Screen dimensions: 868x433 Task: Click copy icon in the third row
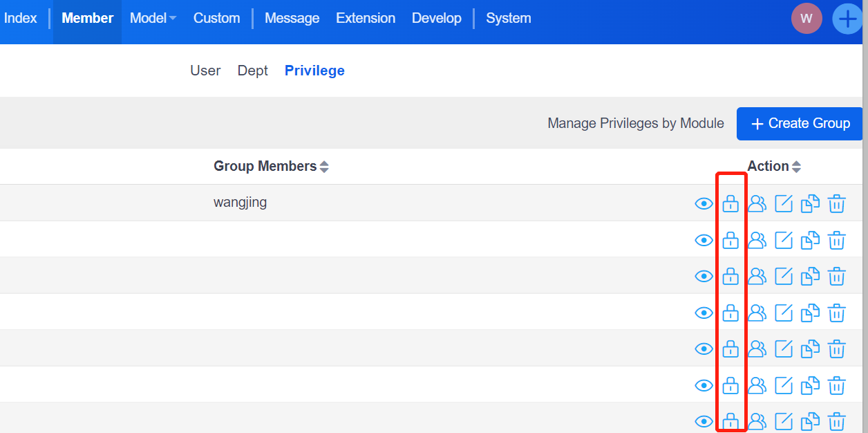tap(810, 276)
